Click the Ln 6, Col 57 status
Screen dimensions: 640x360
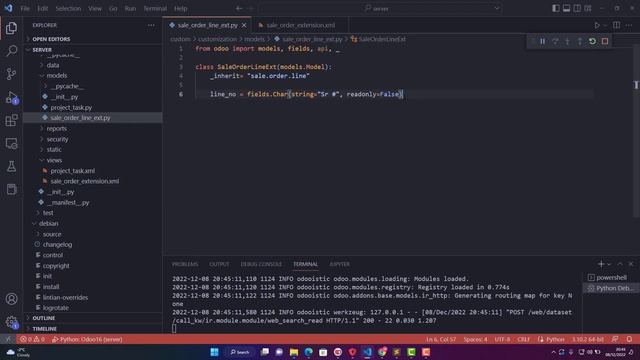pos(441,339)
